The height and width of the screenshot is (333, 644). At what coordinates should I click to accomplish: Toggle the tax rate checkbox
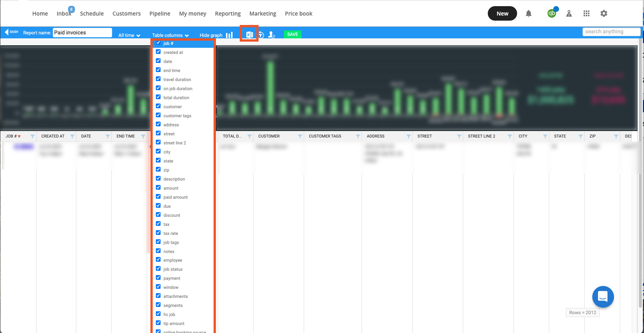click(x=158, y=233)
